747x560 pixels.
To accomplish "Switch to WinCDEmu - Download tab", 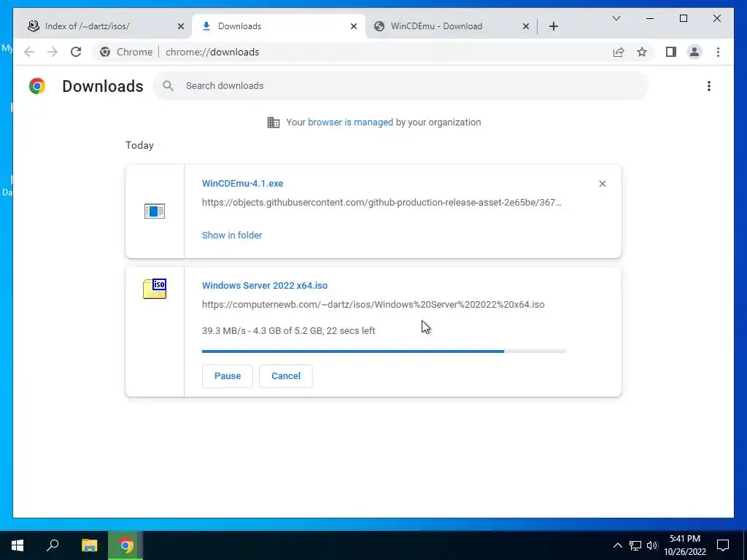I will tap(451, 26).
